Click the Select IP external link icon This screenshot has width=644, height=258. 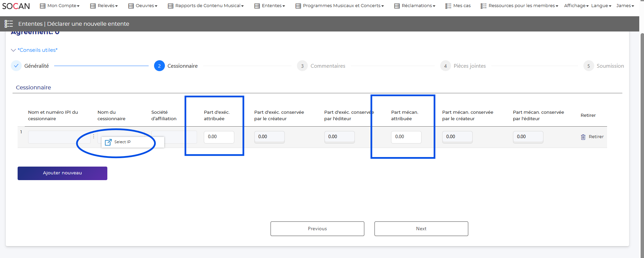[x=108, y=142]
